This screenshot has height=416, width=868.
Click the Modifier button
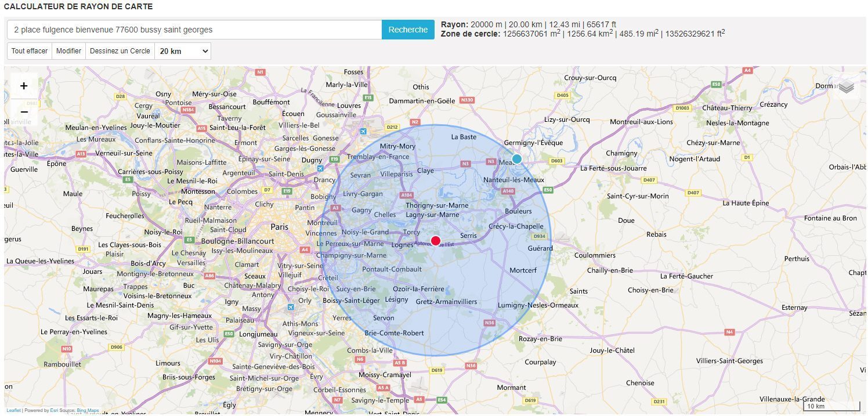point(68,51)
